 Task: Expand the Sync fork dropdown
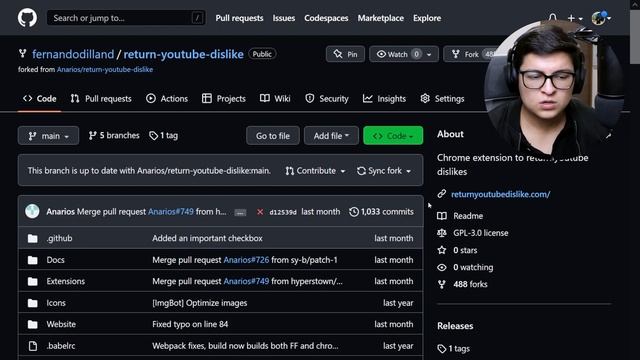click(384, 171)
